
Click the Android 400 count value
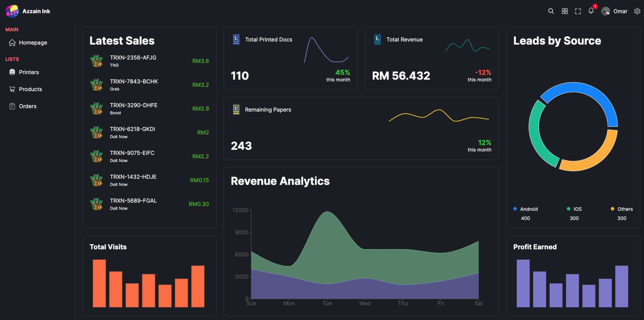525,218
